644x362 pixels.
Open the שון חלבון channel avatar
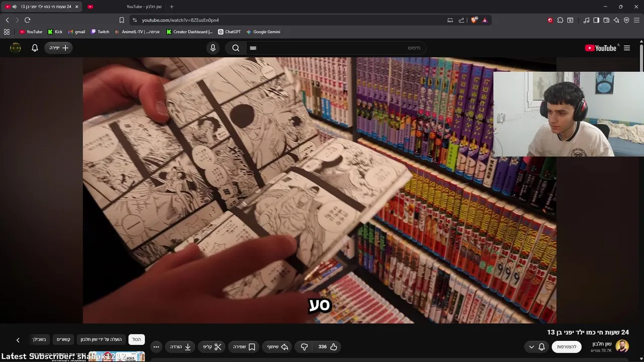coord(622,346)
